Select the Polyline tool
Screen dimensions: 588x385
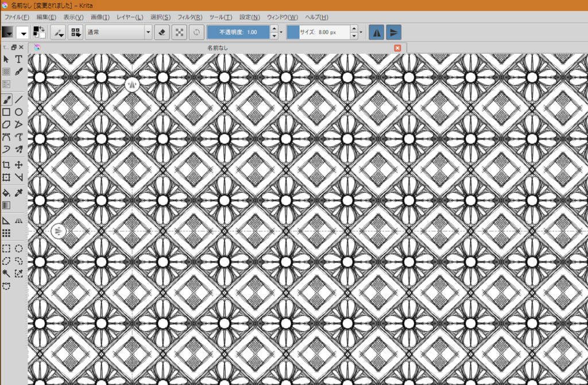(x=18, y=125)
